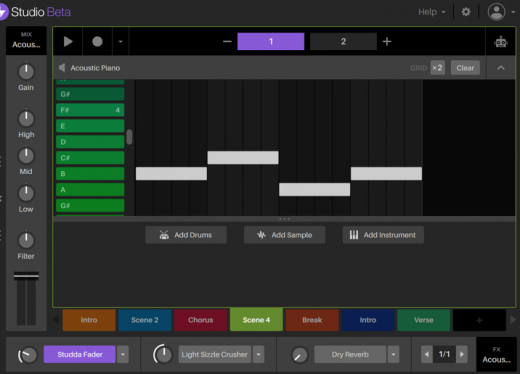Open the Light Sizzle Crusher dropdown arrow

[258, 354]
